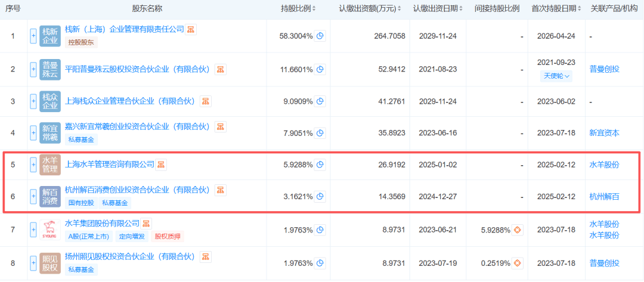Click the A股(正常上市) tag
Image resolution: width=644 pixels, height=282 pixels.
point(89,237)
